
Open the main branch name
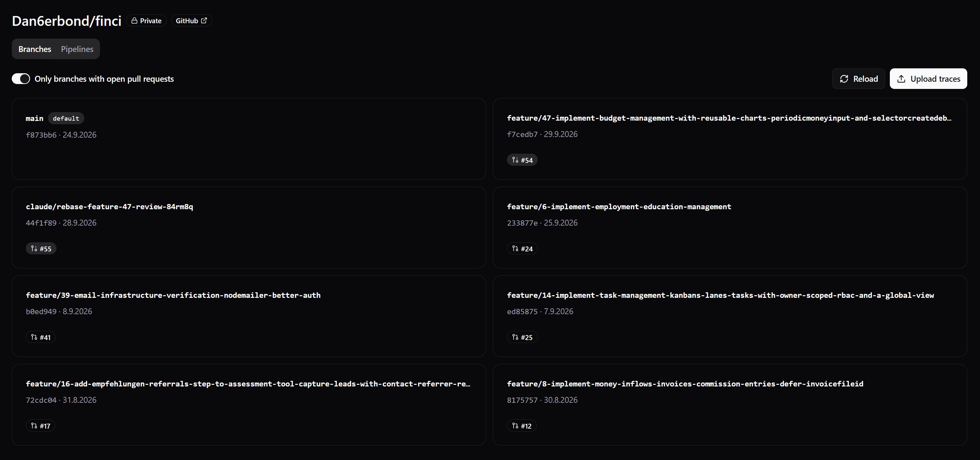pos(35,118)
